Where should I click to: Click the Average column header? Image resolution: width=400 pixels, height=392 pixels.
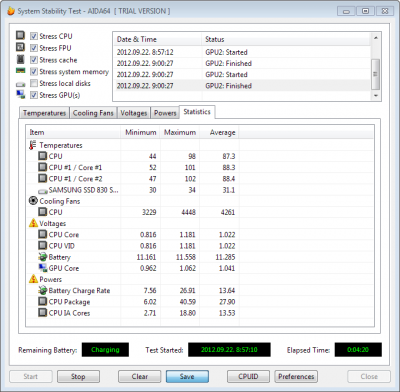[219, 132]
